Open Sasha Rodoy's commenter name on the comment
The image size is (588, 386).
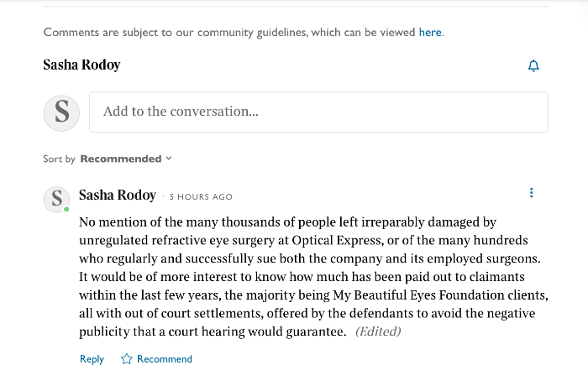coord(118,196)
